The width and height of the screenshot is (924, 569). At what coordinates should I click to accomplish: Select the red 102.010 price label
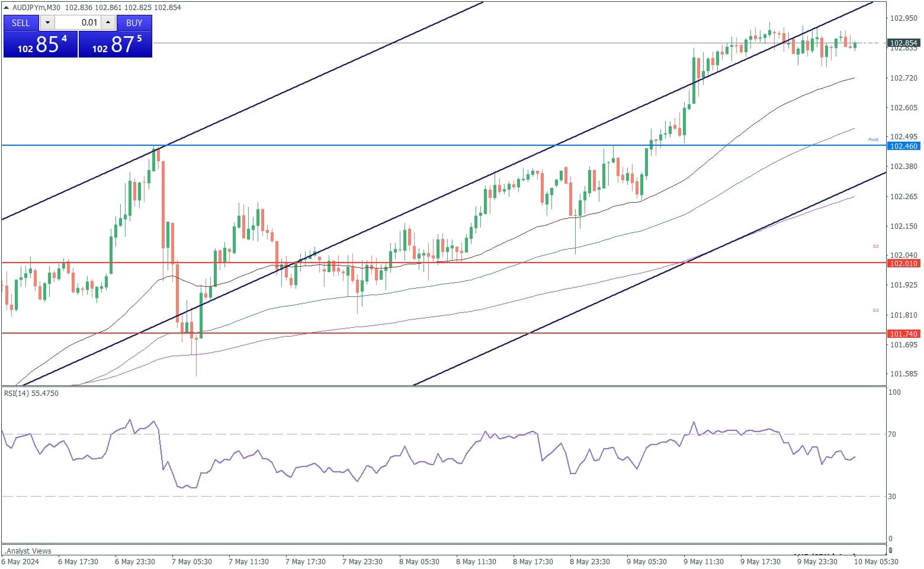coord(903,263)
